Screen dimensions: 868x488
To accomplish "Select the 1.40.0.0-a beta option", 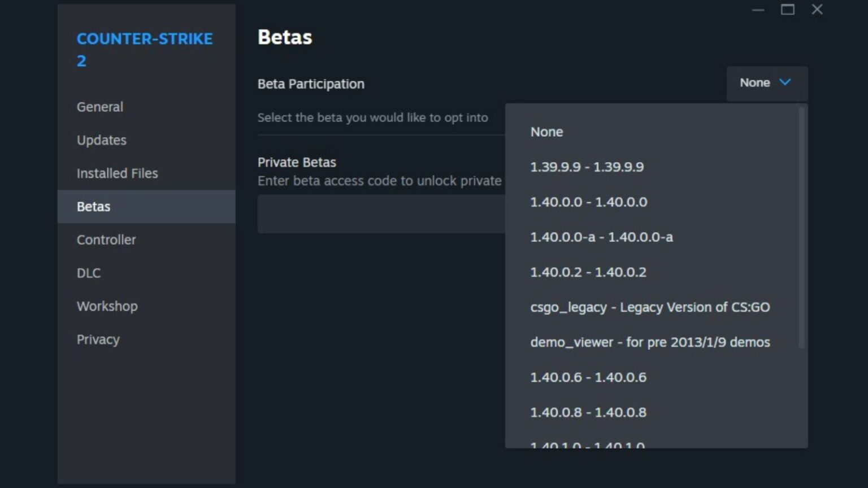I will click(x=601, y=237).
